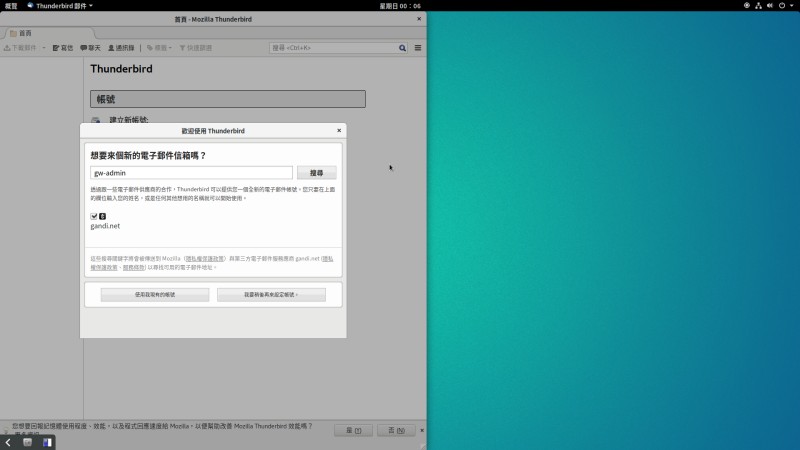
Task: Click the gray tray icon at bottom left
Action: [x=28, y=442]
